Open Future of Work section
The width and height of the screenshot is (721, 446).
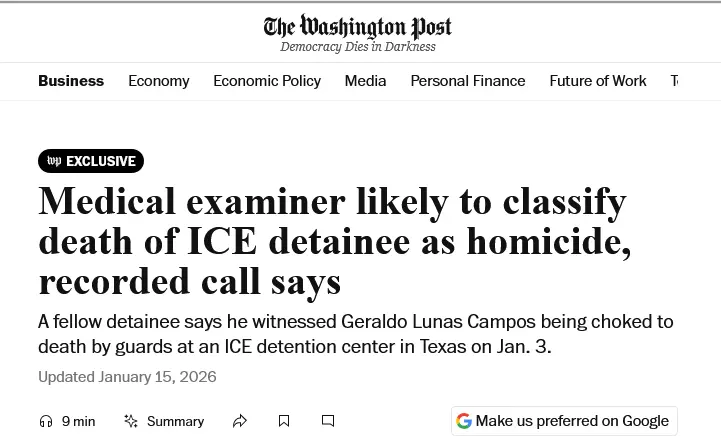tap(598, 81)
